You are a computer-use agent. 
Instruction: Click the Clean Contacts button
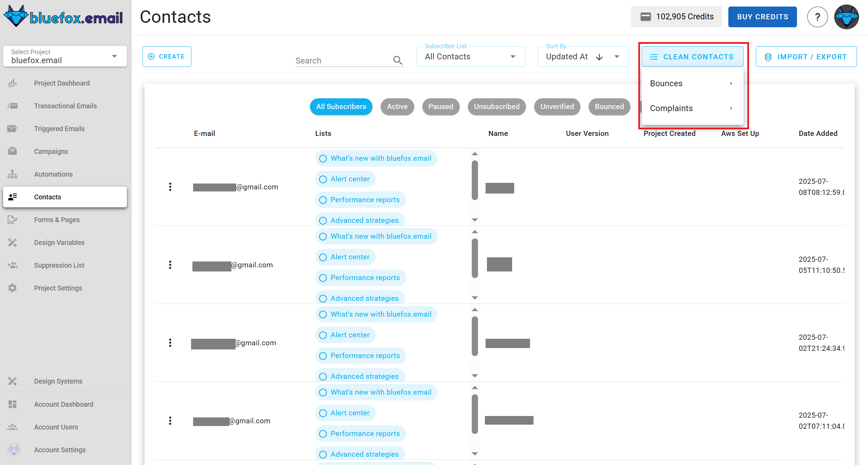click(692, 57)
